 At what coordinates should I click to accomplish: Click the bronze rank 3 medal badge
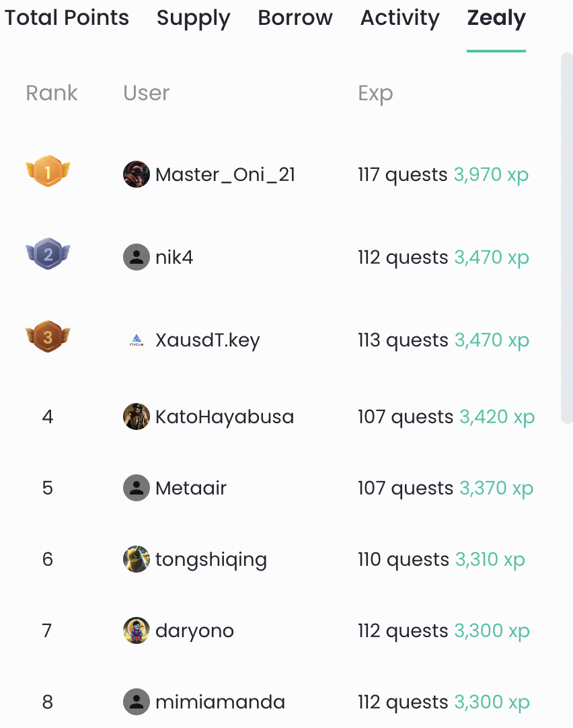pyautogui.click(x=48, y=336)
